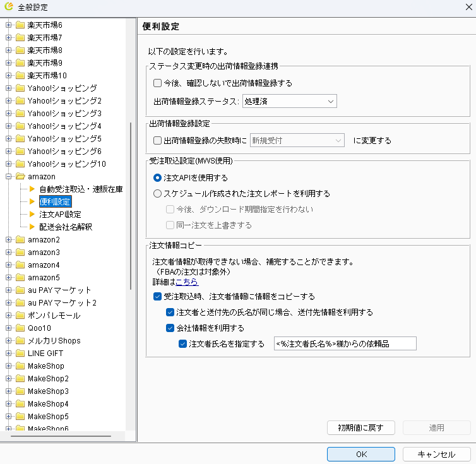Uncheck 注文者氏名を指定する checkbox
476x464 pixels.
coord(182,344)
